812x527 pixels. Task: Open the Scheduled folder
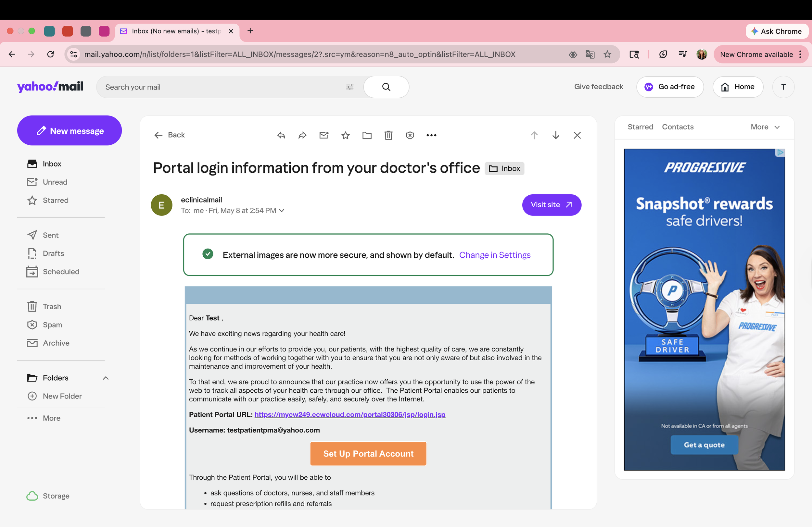(x=53, y=272)
